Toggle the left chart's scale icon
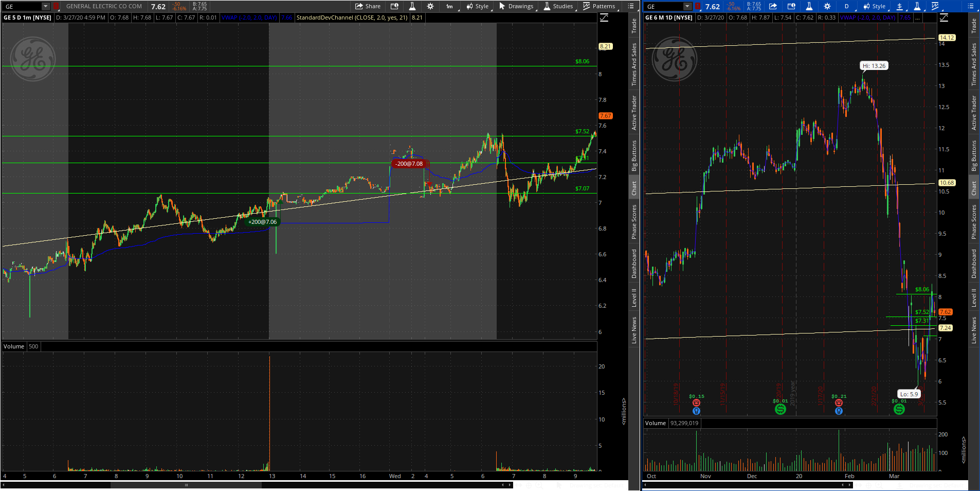This screenshot has width=980, height=491. (605, 17)
